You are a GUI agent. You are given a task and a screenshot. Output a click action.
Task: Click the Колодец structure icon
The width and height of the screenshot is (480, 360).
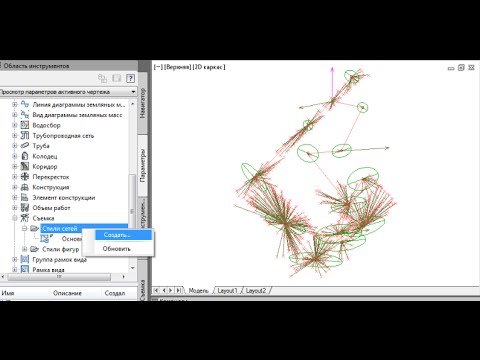(x=25, y=156)
